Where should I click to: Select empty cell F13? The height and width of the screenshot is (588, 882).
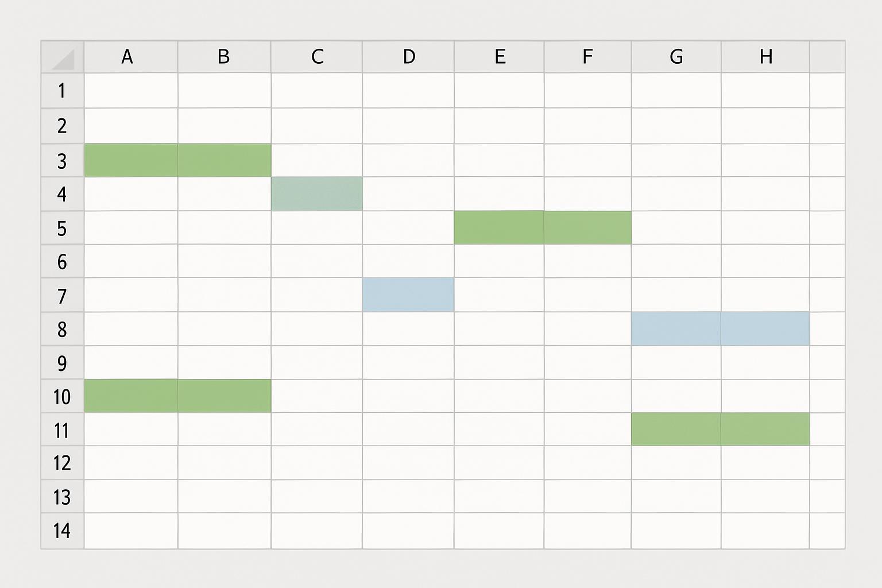[x=587, y=497]
